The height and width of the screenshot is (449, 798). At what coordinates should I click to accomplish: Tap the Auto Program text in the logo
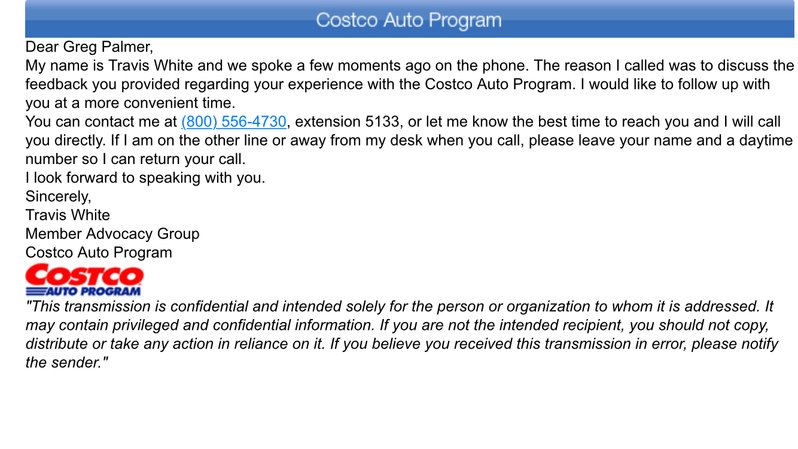pos(93,292)
